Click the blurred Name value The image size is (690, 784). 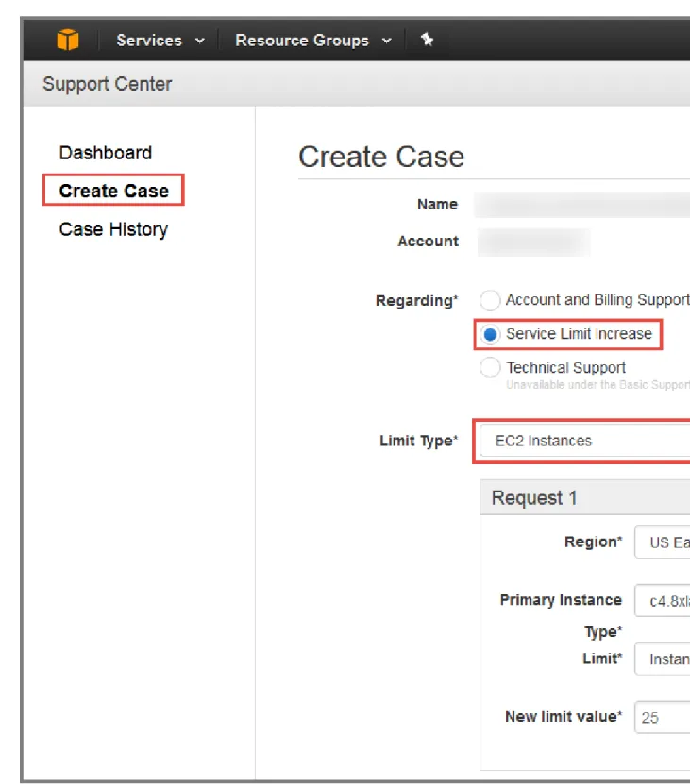(x=581, y=205)
